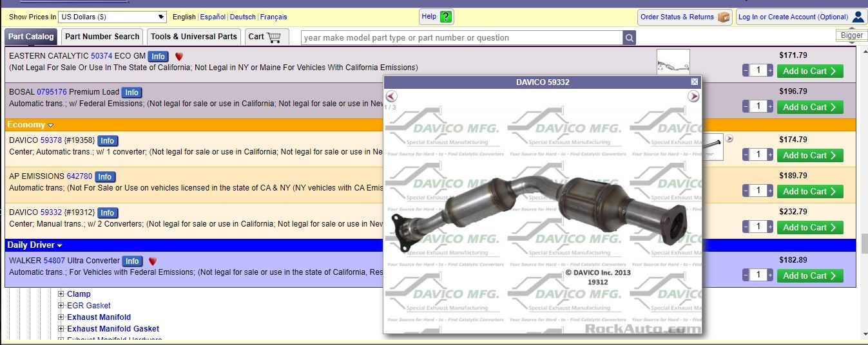Click the Bigger text size button
The image size is (868, 345).
[852, 36]
